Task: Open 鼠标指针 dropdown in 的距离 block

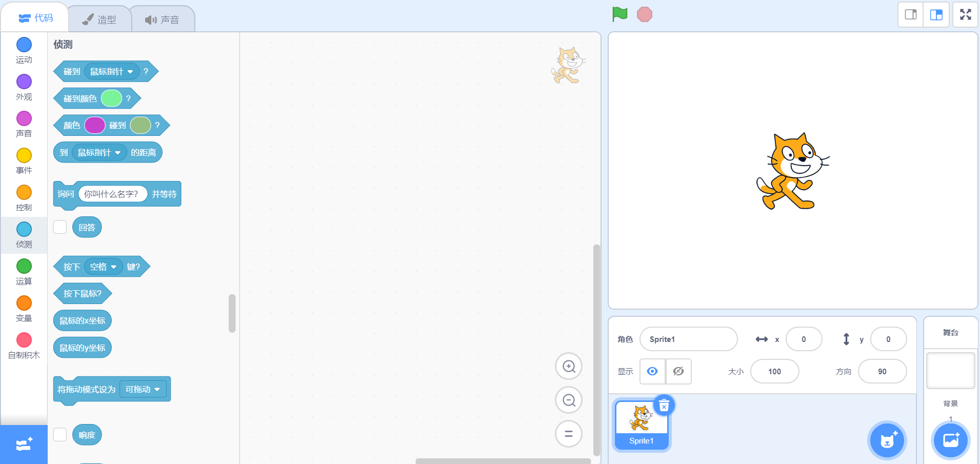Action: [99, 152]
